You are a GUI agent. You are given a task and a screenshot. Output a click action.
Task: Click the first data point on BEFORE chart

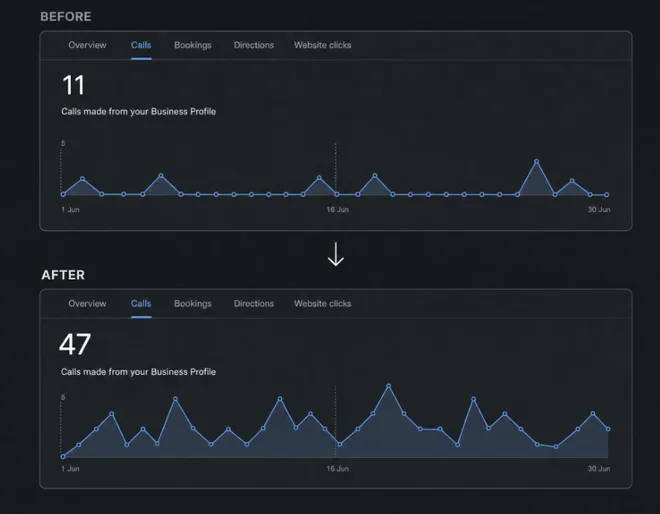pyautogui.click(x=63, y=194)
